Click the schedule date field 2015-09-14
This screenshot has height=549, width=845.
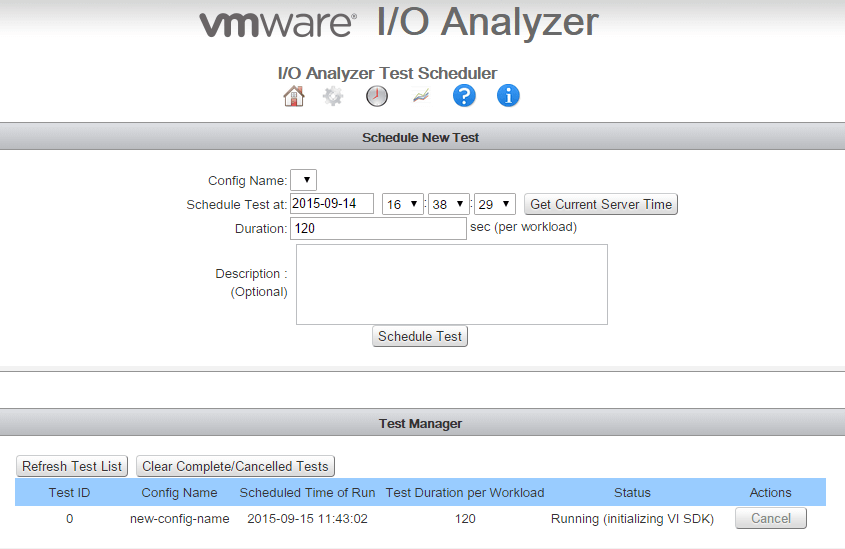click(x=332, y=204)
